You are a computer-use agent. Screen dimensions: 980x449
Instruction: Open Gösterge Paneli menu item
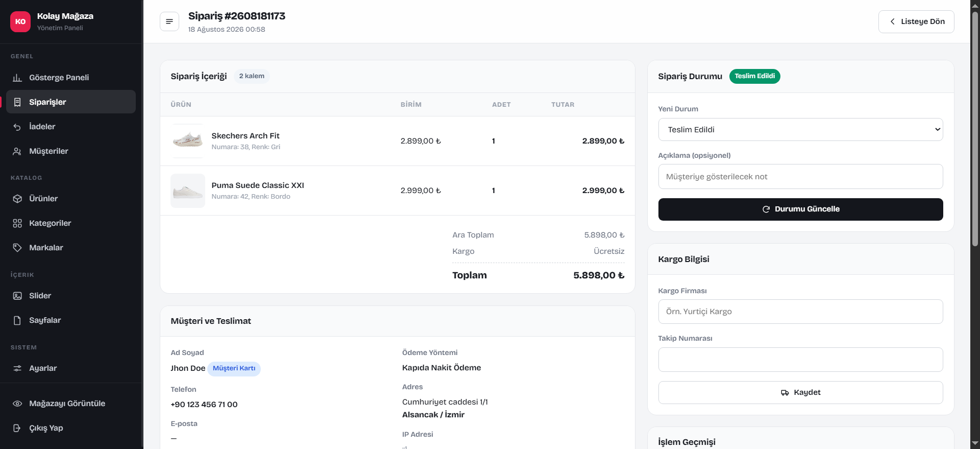coord(71,78)
